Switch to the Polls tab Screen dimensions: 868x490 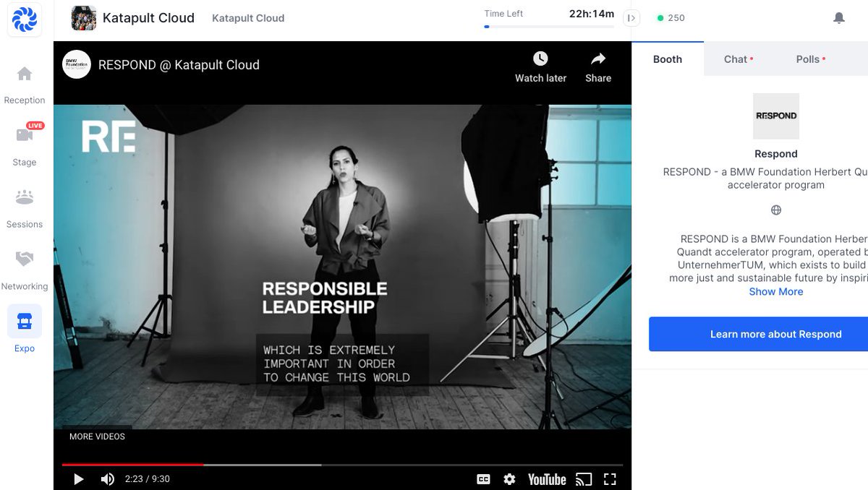(811, 59)
